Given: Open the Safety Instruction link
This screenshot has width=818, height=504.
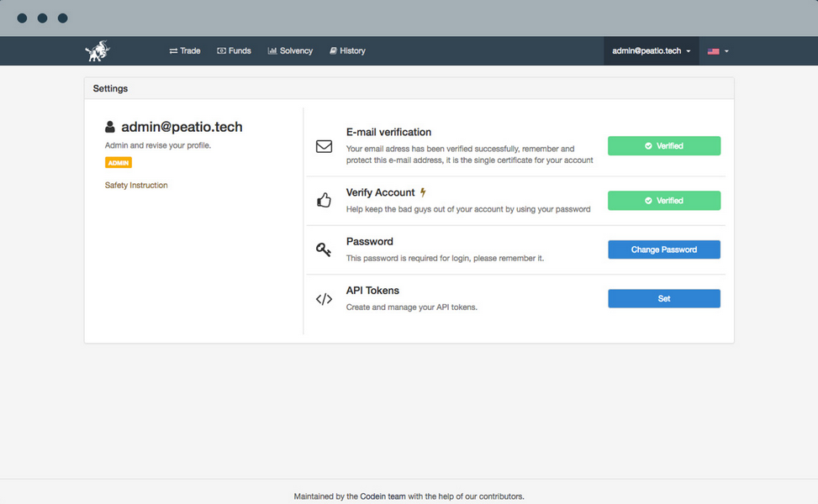Looking at the screenshot, I should [136, 185].
